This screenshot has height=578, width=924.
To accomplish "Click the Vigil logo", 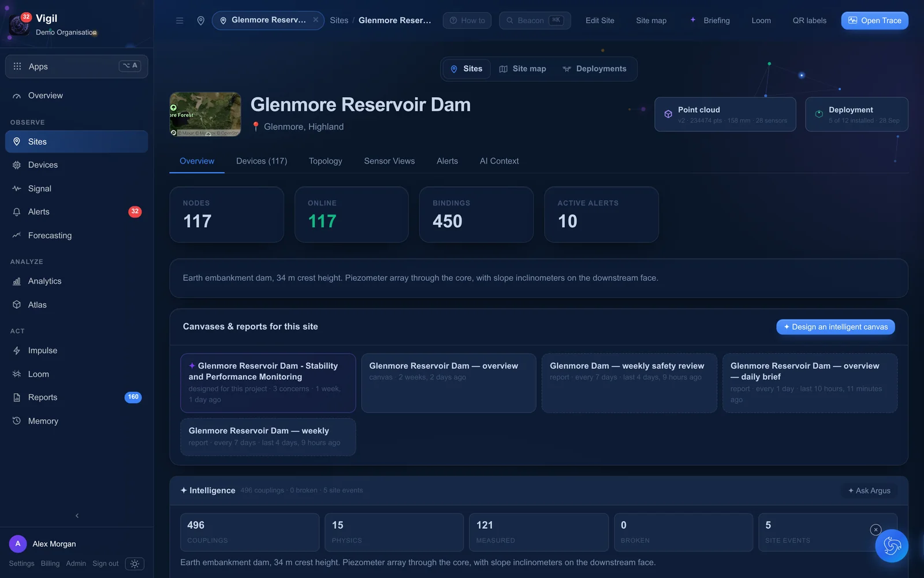I will click(x=19, y=25).
